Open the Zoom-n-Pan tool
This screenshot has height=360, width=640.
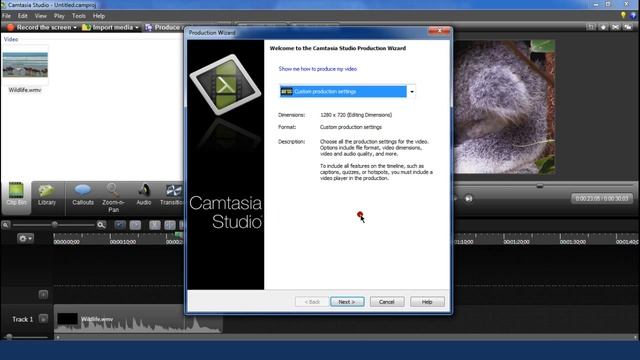113,198
